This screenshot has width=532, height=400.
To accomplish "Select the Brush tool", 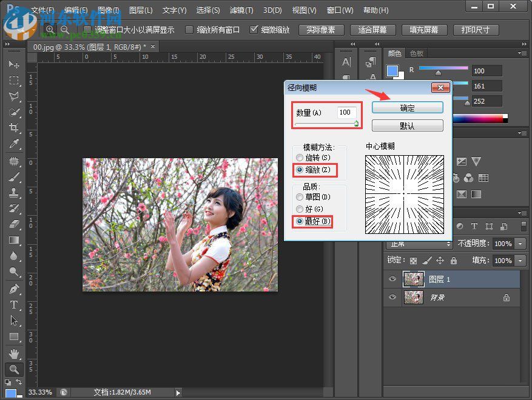I will pyautogui.click(x=14, y=176).
